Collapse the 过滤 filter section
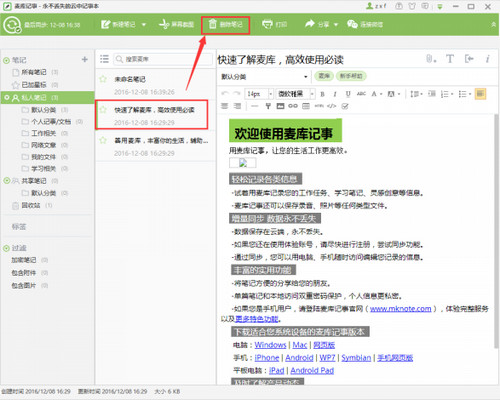 tap(6, 248)
